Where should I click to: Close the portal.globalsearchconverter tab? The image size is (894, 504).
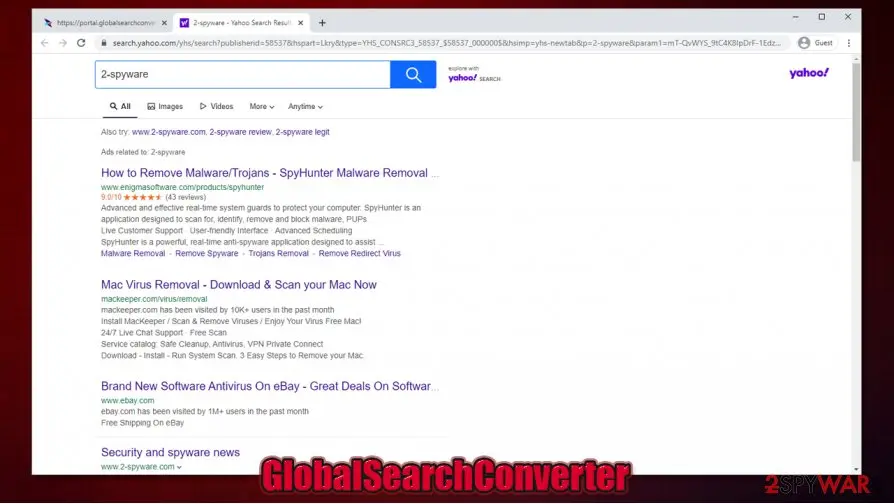[x=164, y=23]
